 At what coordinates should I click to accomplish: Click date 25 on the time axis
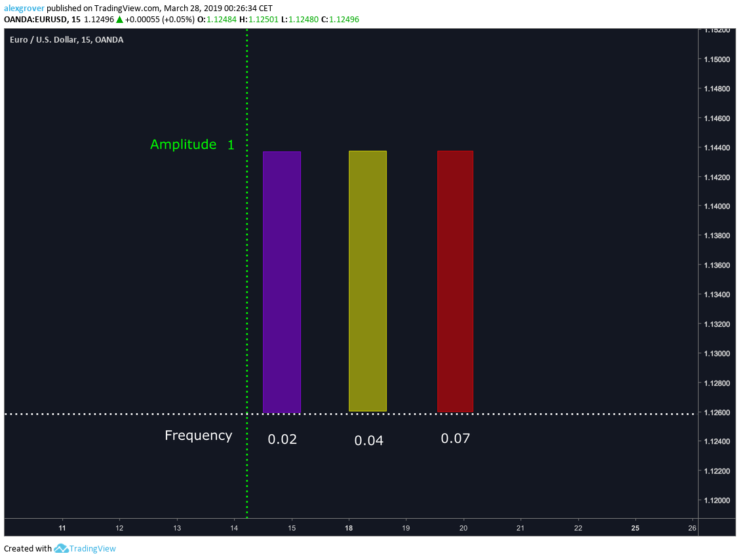(x=635, y=528)
